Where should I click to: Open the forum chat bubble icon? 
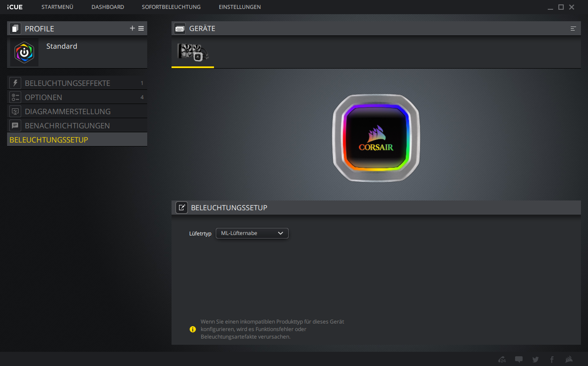coord(519,359)
